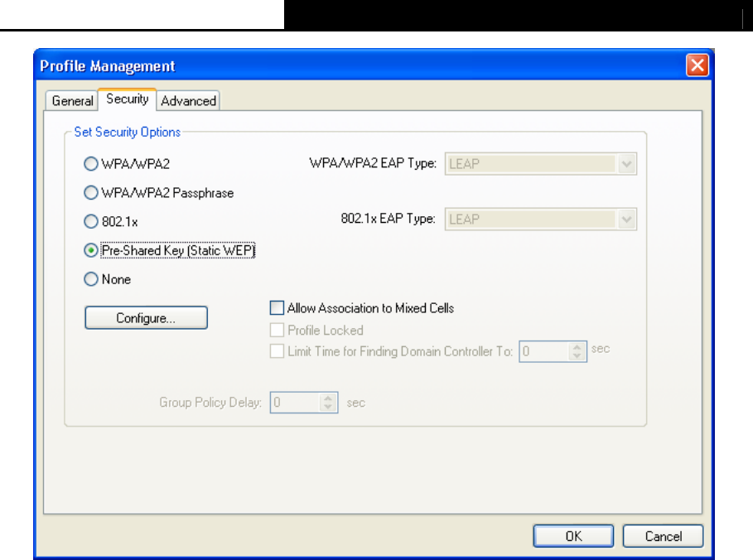
Task: Click the domain controller time limit field
Action: coord(544,351)
